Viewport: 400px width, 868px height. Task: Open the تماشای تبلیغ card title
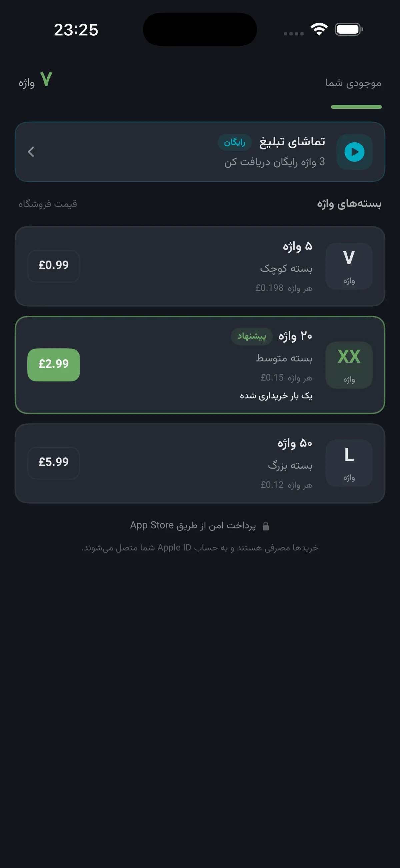pos(292,142)
